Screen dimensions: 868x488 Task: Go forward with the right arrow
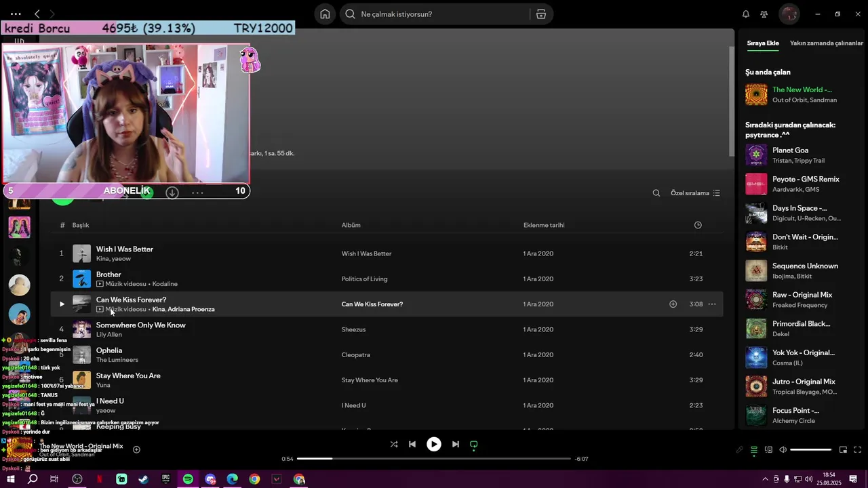tap(53, 14)
